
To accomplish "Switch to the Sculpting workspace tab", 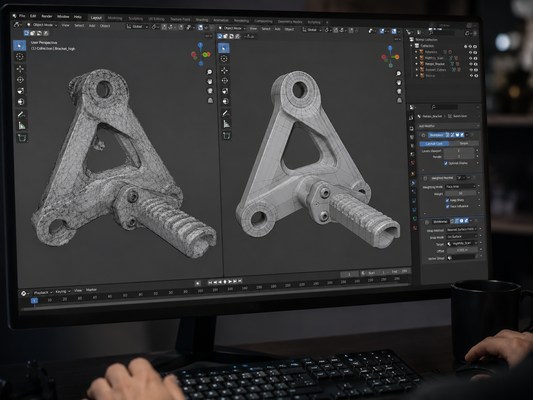I will point(136,19).
